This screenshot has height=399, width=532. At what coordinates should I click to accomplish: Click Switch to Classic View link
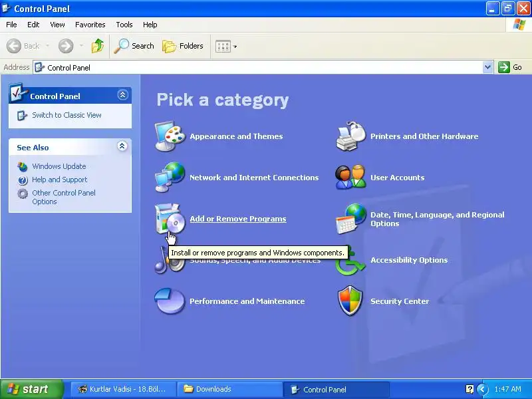tap(67, 115)
